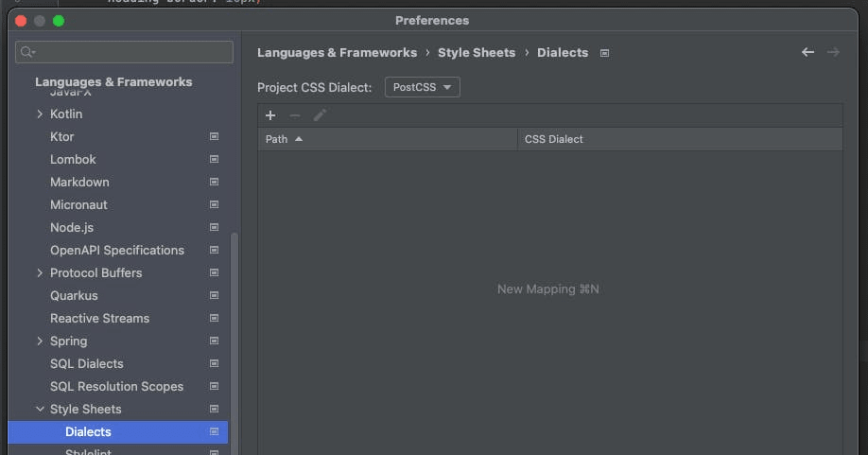Open OpenAPI Specifications settings page
Screen dimensions: 868x455
(117, 250)
